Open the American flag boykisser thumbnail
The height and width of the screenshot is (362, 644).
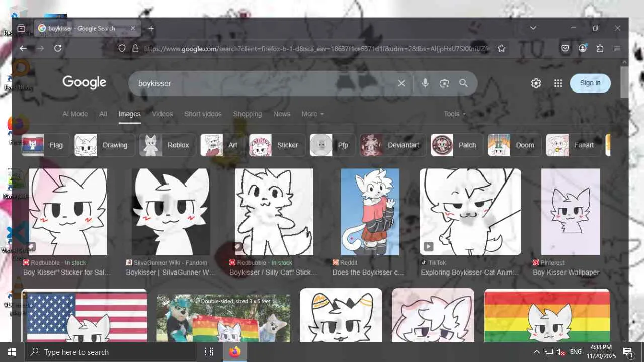(x=85, y=315)
